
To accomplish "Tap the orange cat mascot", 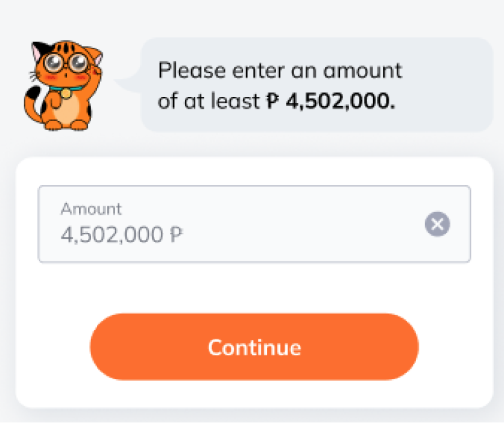I will tap(63, 85).
